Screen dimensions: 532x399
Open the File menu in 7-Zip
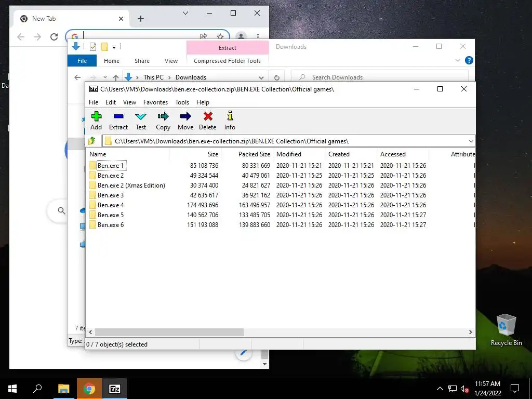pos(94,102)
